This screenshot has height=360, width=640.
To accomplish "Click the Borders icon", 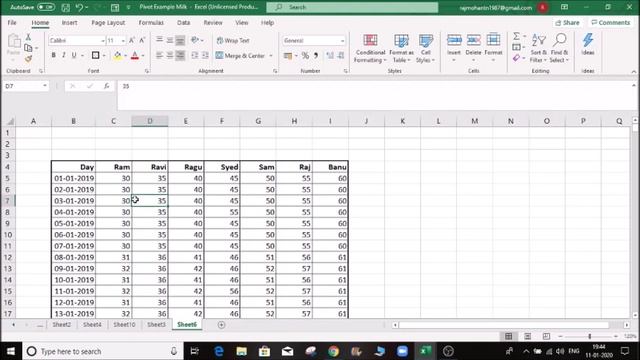I will [x=96, y=55].
